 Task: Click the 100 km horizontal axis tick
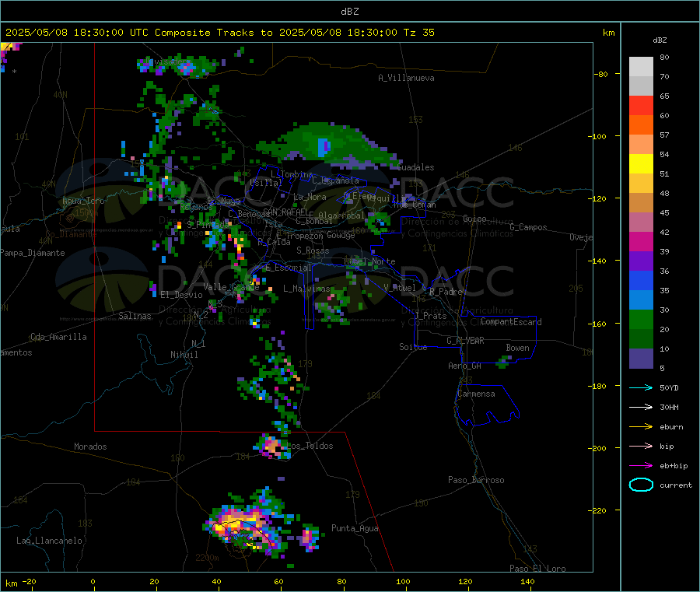point(403,581)
